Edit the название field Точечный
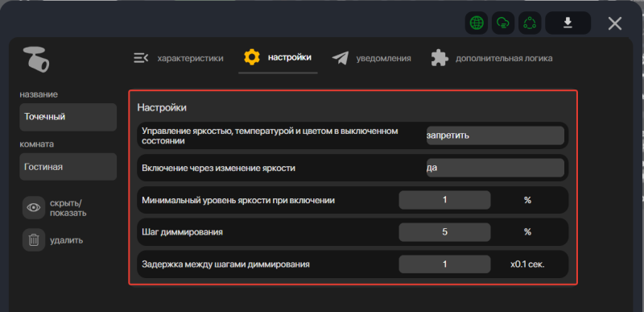 pos(68,117)
